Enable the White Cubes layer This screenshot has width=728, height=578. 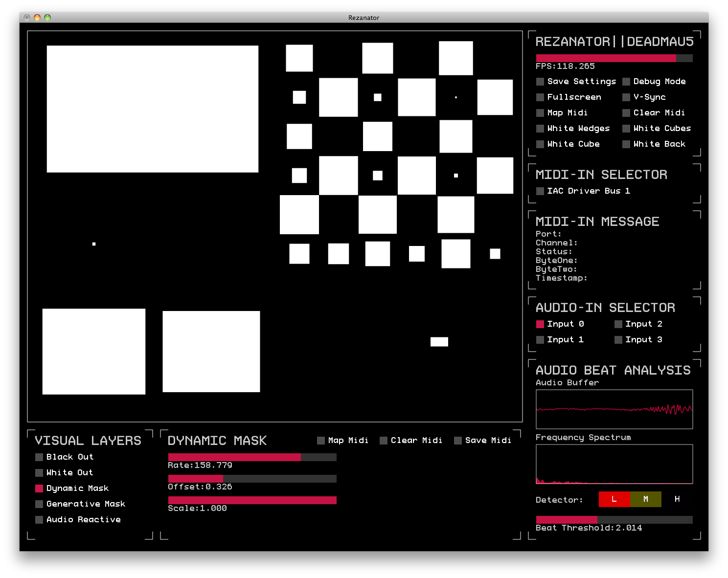627,129
